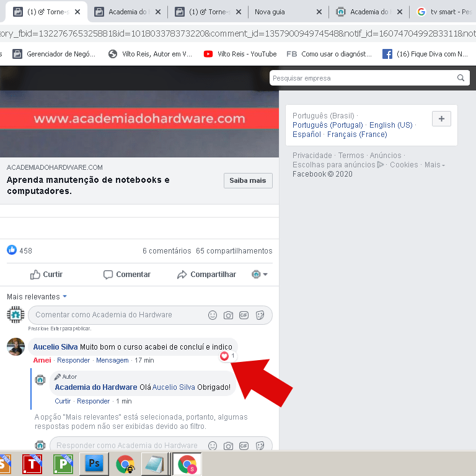Click Responder under Aucelio Silva's comment
Screen dimensions: 476x476
point(74,360)
